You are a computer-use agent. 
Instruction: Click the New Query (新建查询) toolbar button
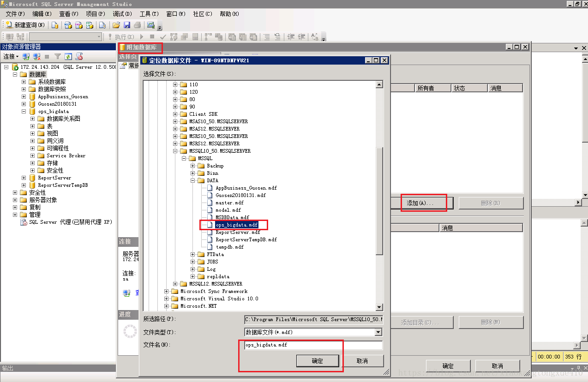pos(25,25)
